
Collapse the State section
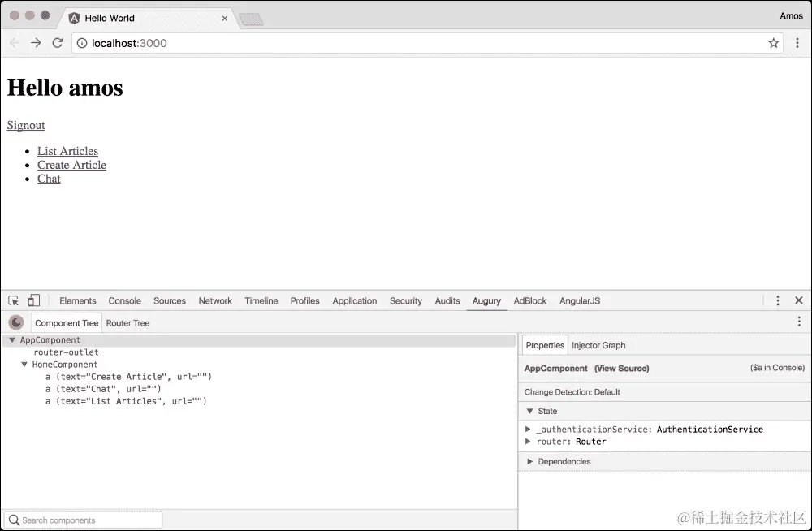pos(529,411)
